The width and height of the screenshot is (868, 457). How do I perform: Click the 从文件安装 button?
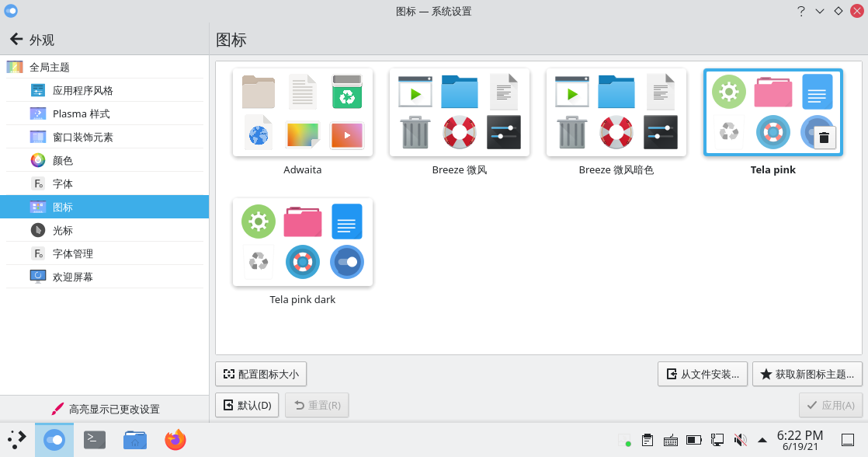pos(703,374)
